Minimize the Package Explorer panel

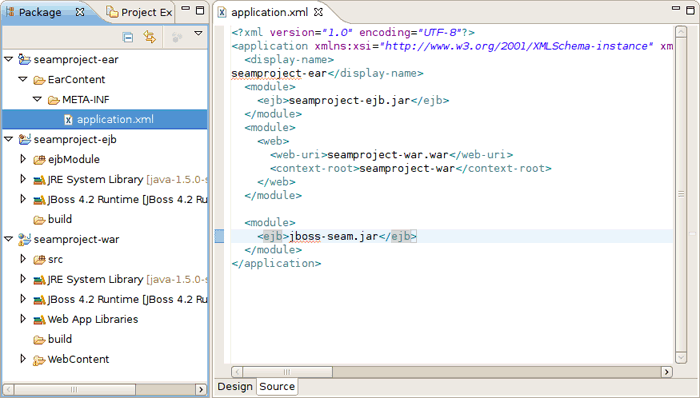click(x=186, y=8)
